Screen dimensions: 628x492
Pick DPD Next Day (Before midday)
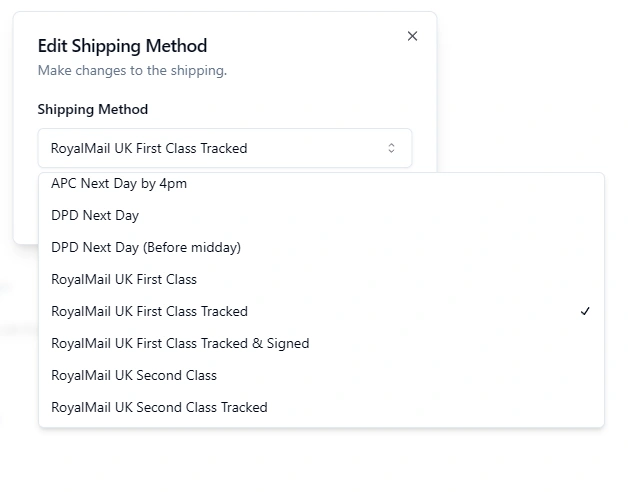click(x=146, y=247)
